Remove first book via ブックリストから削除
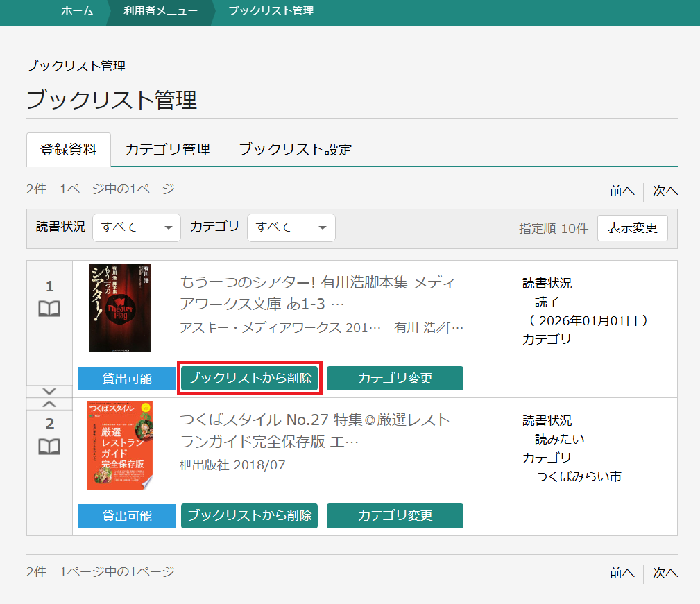700x604 pixels. [x=250, y=379]
